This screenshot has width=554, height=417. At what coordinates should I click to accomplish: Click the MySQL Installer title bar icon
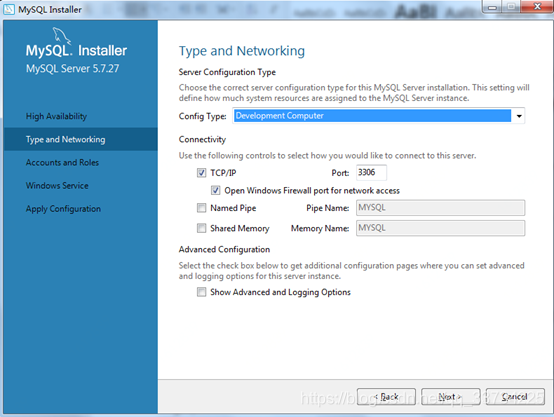(9, 9)
